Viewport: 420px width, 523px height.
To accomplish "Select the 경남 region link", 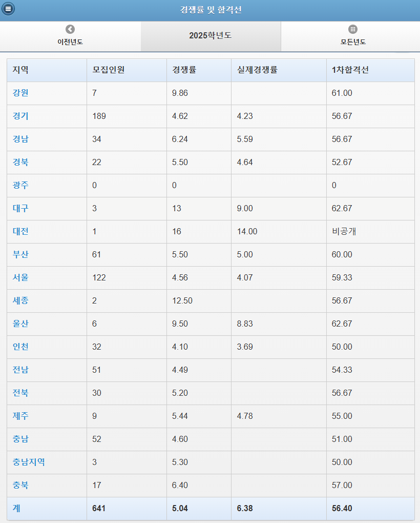I will (x=20, y=139).
